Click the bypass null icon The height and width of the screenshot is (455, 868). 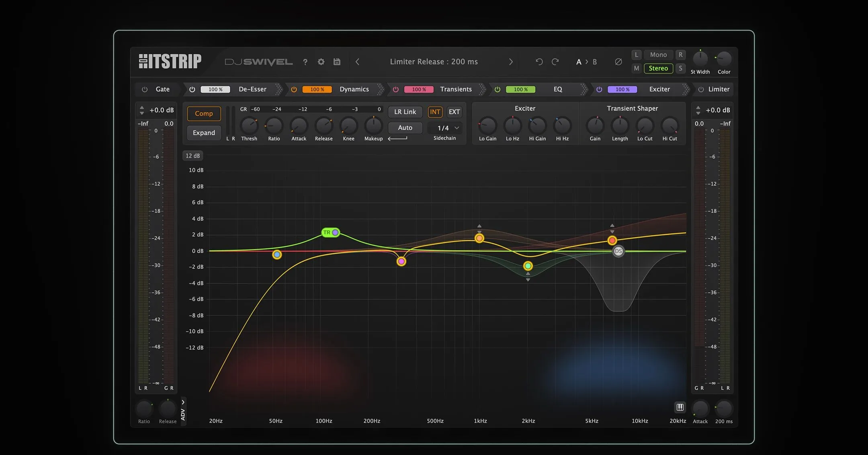618,61
